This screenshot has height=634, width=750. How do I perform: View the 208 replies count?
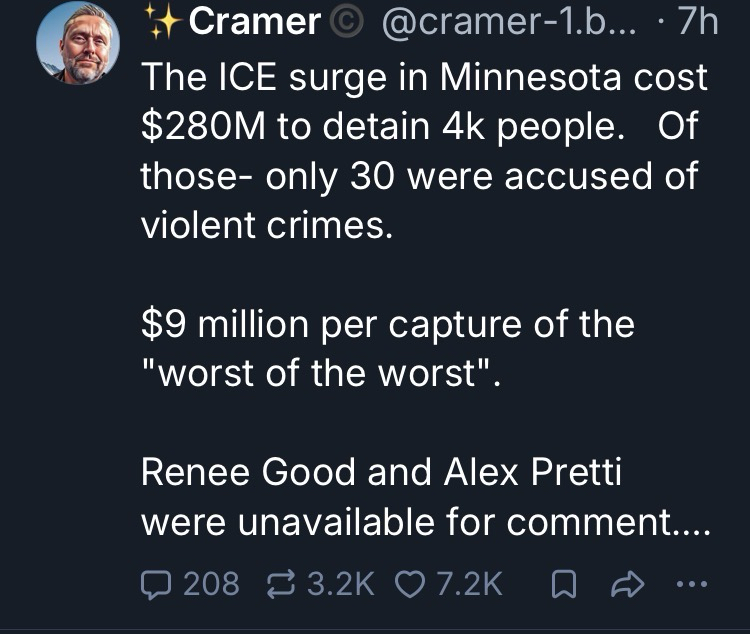211,584
